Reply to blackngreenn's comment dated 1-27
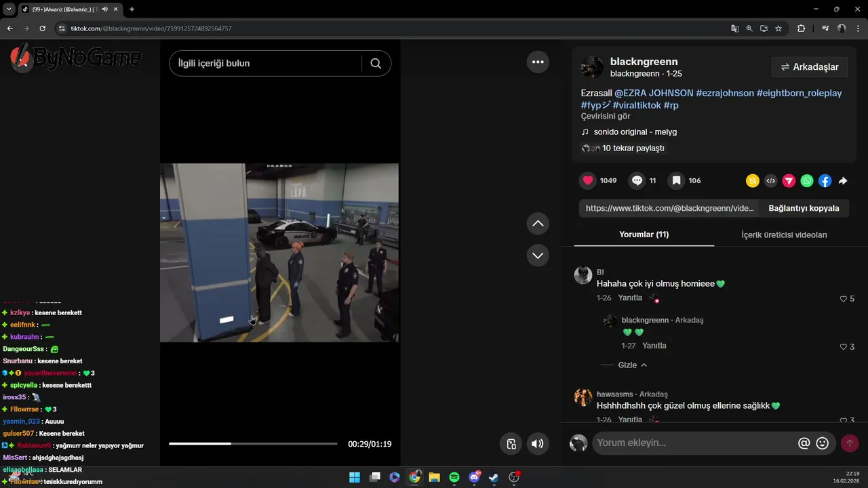 coord(654,346)
